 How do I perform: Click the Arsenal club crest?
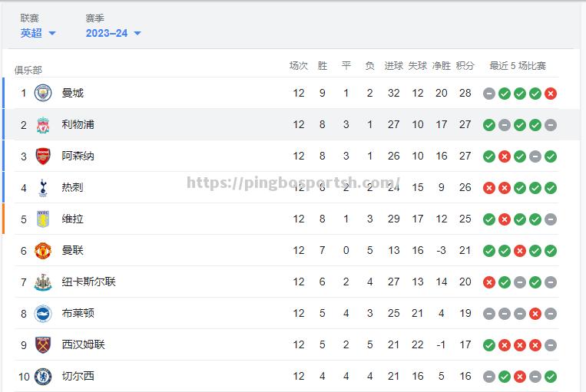click(43, 156)
